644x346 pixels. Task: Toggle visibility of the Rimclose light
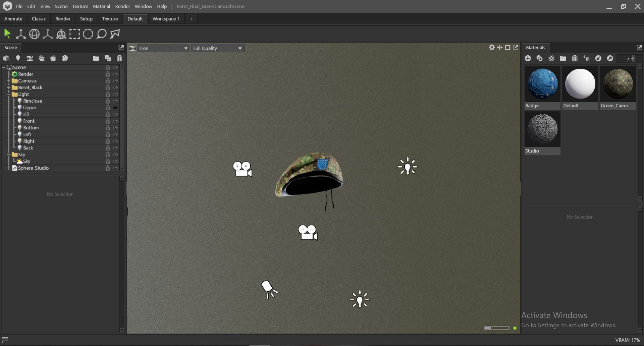point(115,101)
